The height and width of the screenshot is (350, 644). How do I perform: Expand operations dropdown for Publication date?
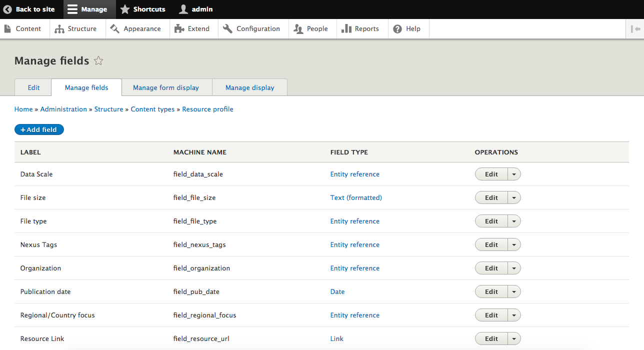(514, 291)
